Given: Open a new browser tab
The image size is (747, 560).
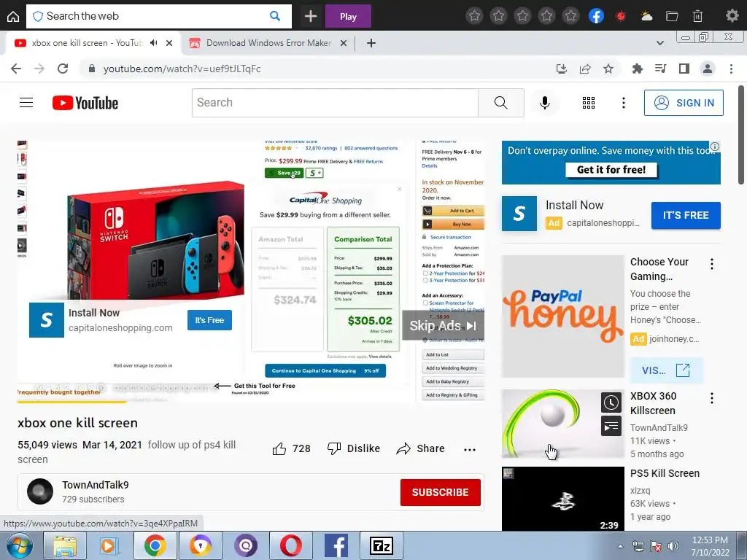Looking at the screenshot, I should click(x=371, y=43).
